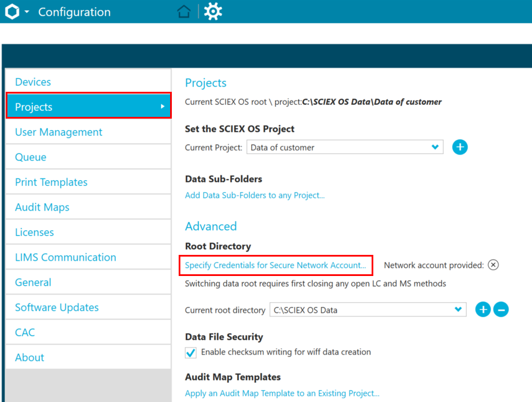The image size is (532, 402).
Task: Toggle Enable checksum writing checkbox
Action: (x=191, y=352)
